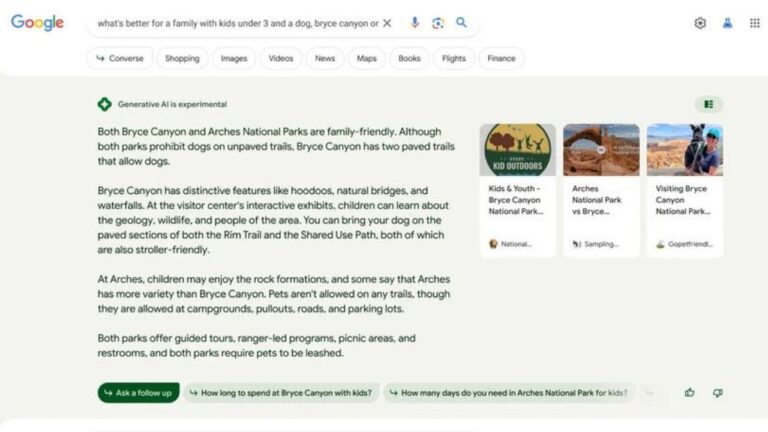Click the Sampling source label
Image resolution: width=768 pixels, height=432 pixels.
click(595, 243)
